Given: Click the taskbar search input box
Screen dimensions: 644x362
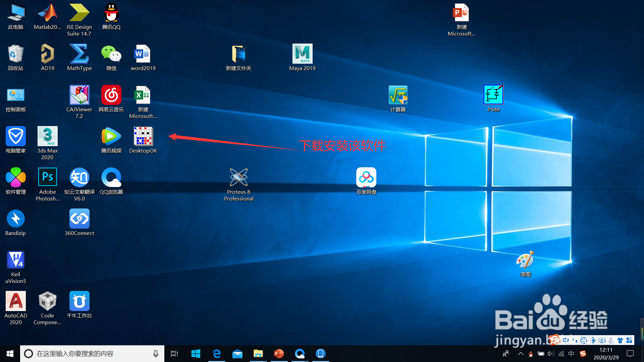Looking at the screenshot, I should 91,354.
